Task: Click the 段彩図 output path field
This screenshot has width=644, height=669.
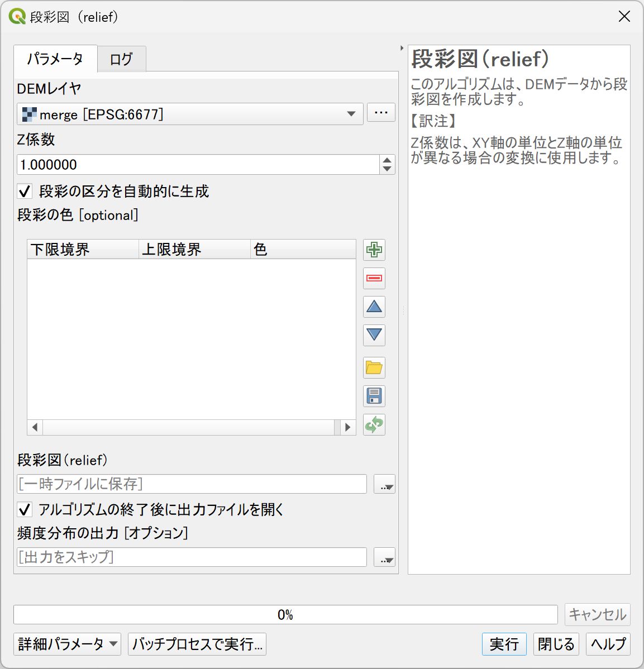Action: (x=192, y=484)
